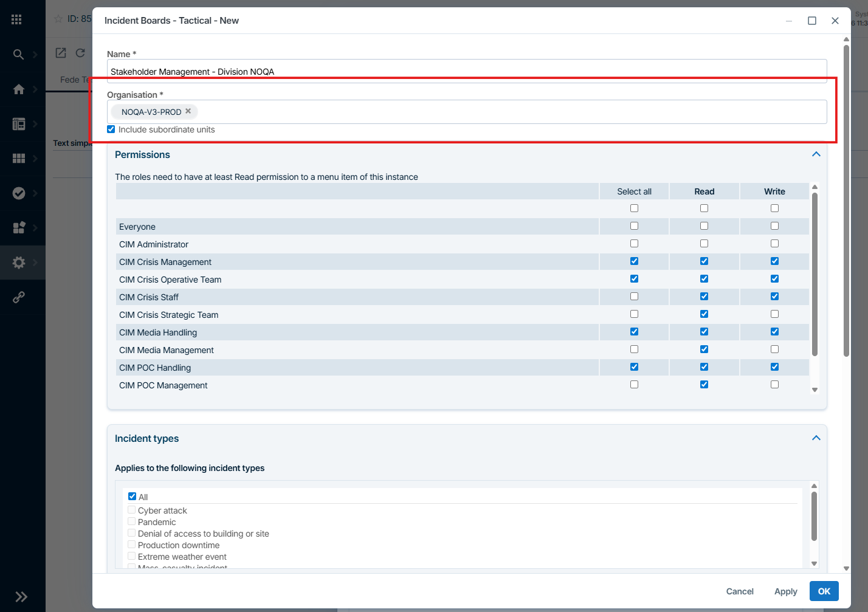The width and height of the screenshot is (868, 612).
Task: Click the search icon in left sidebar
Action: [18, 55]
